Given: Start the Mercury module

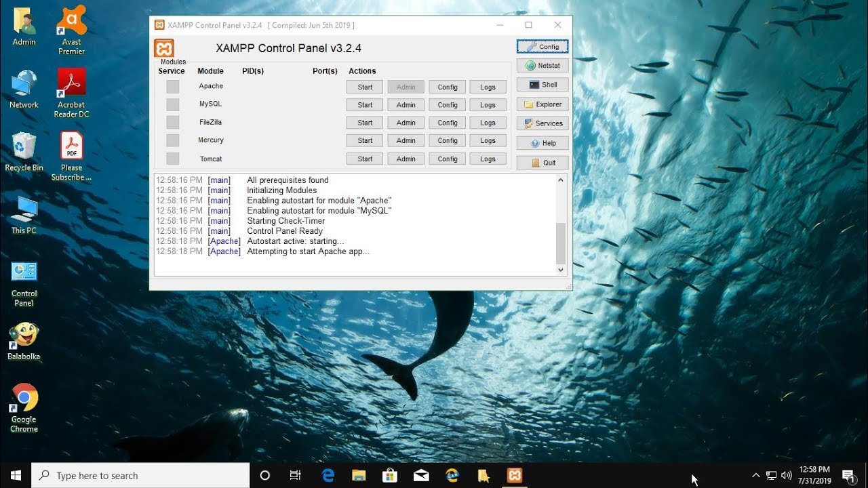Looking at the screenshot, I should 365,141.
